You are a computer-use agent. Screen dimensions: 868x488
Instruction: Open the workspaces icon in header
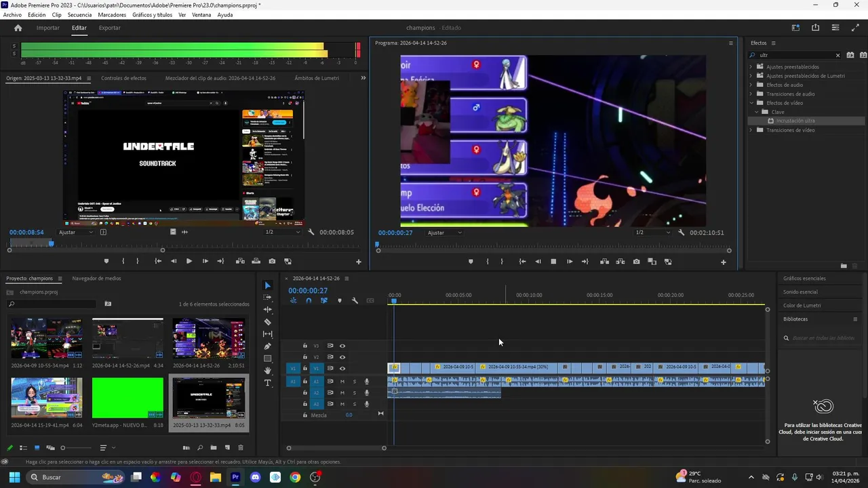pyautogui.click(x=795, y=28)
